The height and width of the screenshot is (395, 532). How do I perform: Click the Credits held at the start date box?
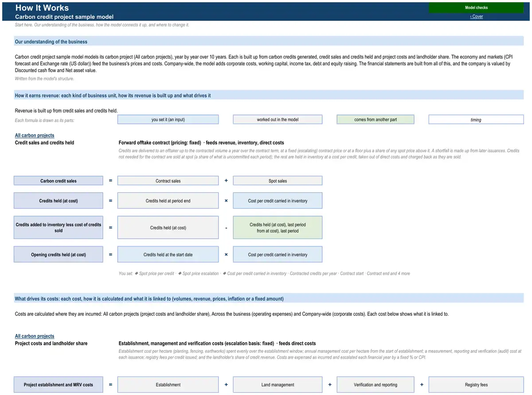click(x=168, y=254)
